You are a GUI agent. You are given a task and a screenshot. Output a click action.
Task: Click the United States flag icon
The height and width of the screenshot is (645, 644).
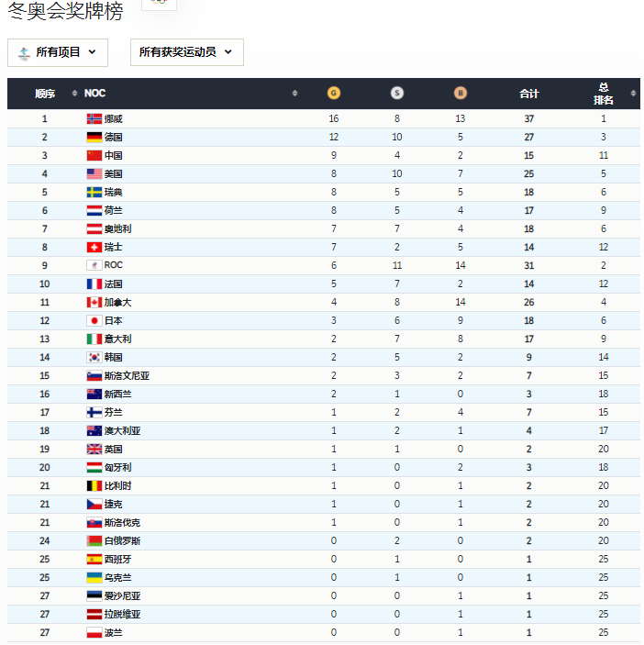point(94,173)
